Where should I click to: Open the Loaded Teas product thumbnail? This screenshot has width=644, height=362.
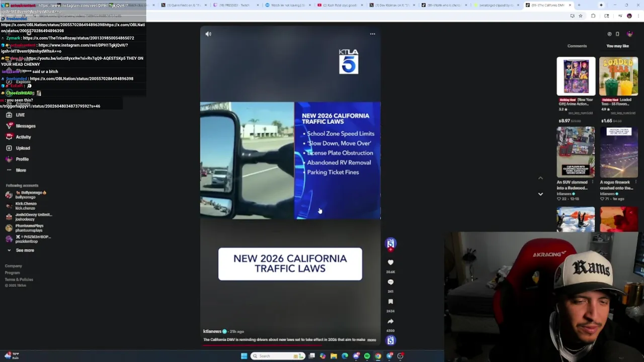pyautogui.click(x=618, y=76)
